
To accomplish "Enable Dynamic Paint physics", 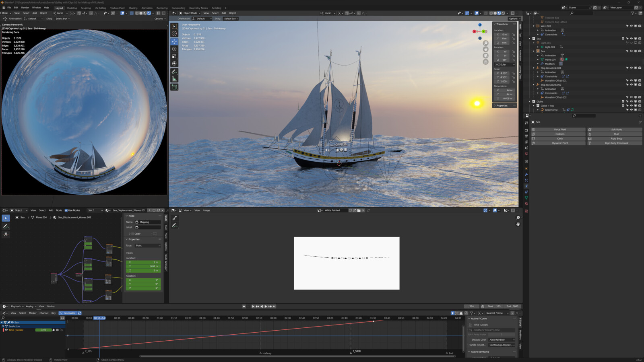I will [x=558, y=143].
